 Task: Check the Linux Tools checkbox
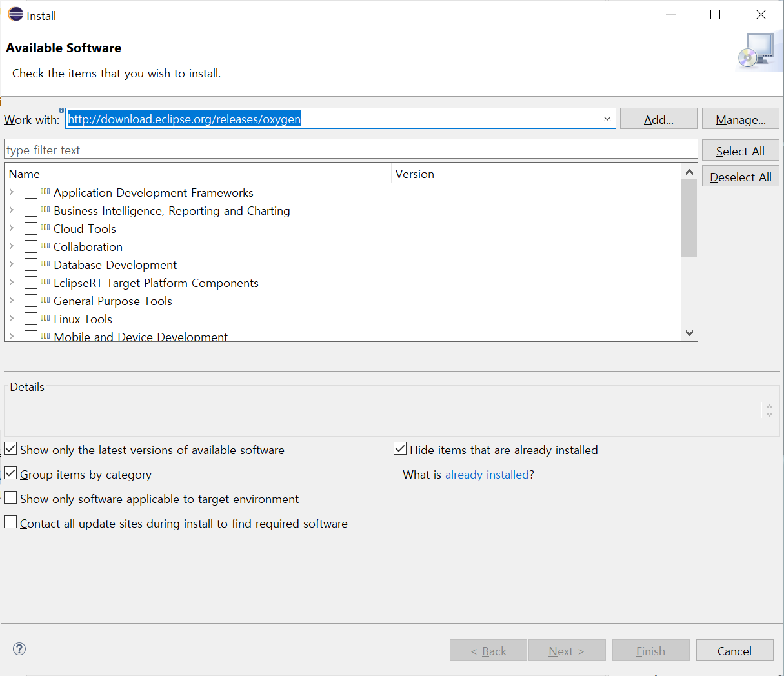[x=31, y=319]
